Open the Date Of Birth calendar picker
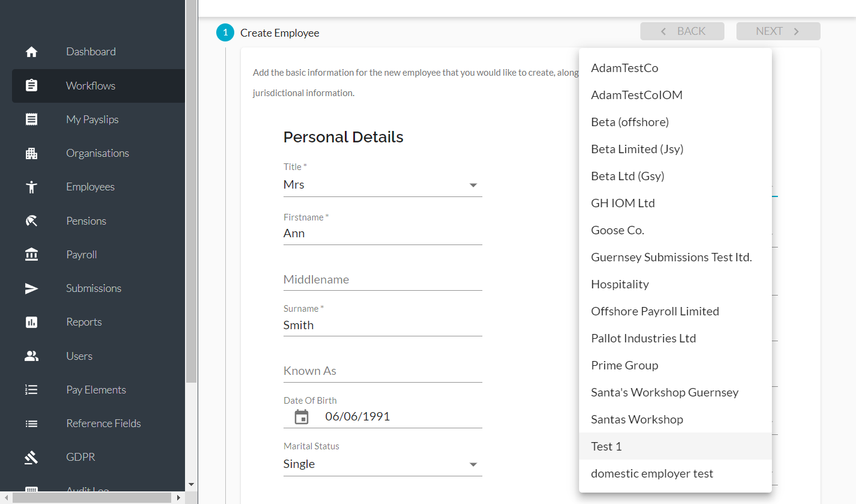Screen dimensions: 856x504 [x=302, y=417]
